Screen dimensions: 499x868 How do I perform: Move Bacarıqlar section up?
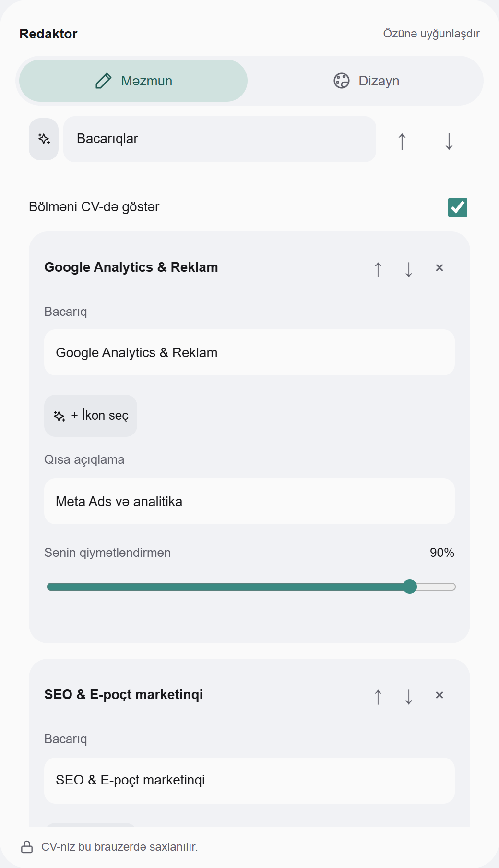pos(402,141)
